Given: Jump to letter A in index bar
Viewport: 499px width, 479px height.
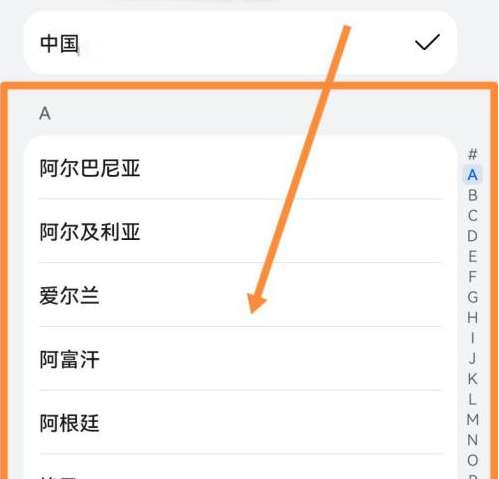Looking at the screenshot, I should [472, 175].
